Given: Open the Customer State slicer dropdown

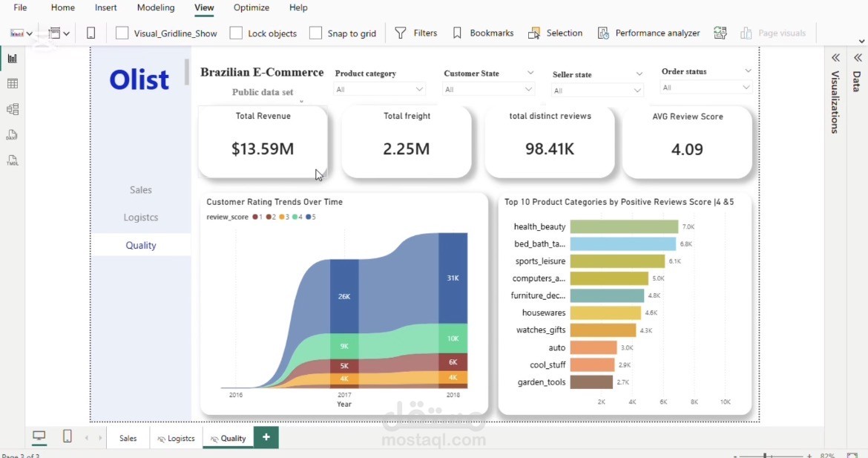Looking at the screenshot, I should (488, 89).
